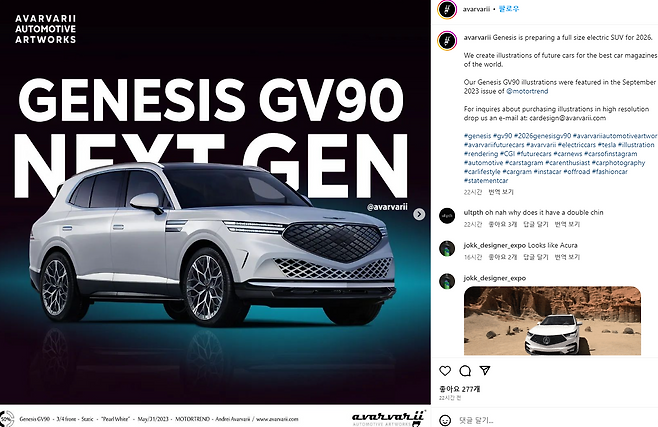Open the white Acura photo in comments
The height and width of the screenshot is (427, 658).
click(552, 321)
